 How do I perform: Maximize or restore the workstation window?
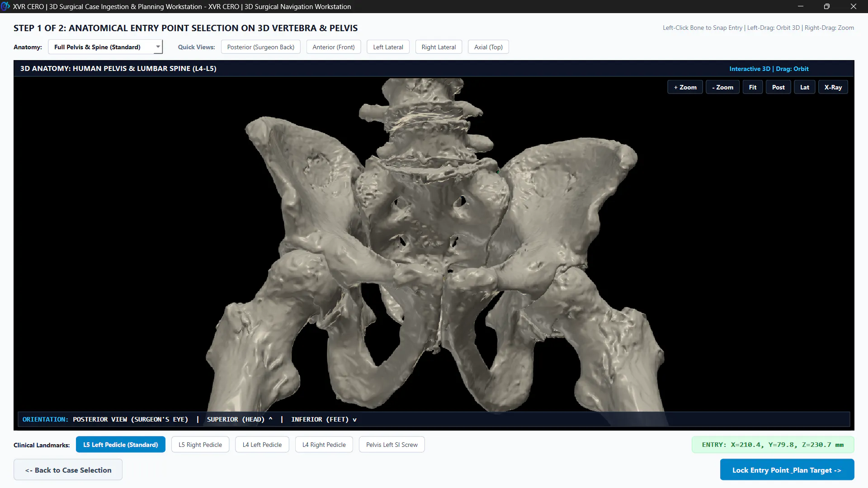[827, 6]
